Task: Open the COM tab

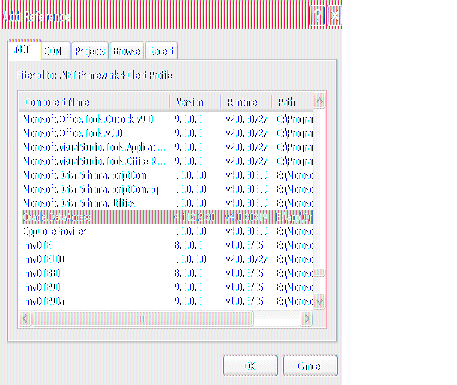Action: (55, 51)
